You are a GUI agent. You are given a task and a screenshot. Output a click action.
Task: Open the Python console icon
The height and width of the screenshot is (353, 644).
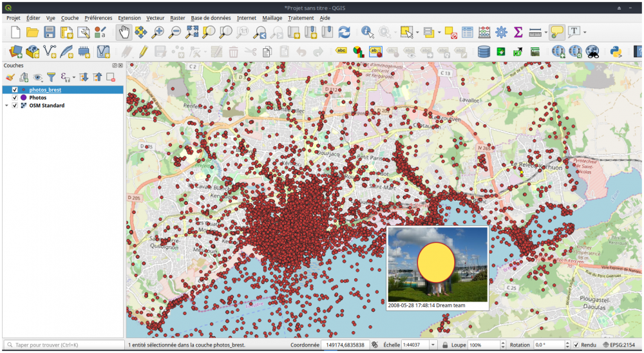pyautogui.click(x=615, y=52)
